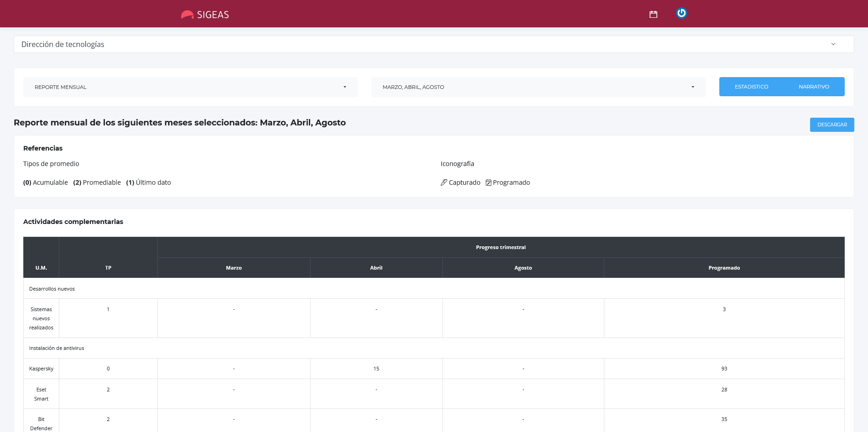This screenshot has width=868, height=432.
Task: Open the calendar icon in header
Action: point(653,15)
